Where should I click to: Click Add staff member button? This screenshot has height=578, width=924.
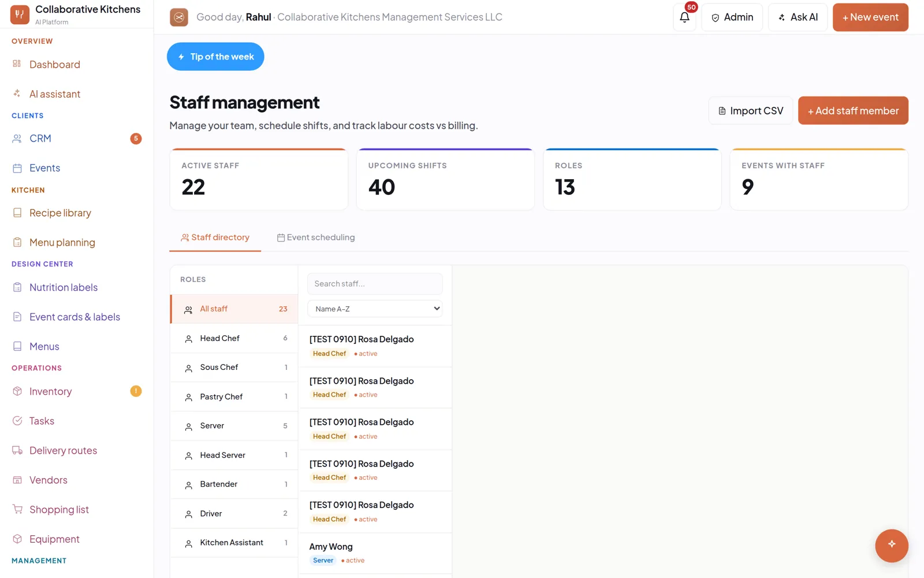pos(853,110)
